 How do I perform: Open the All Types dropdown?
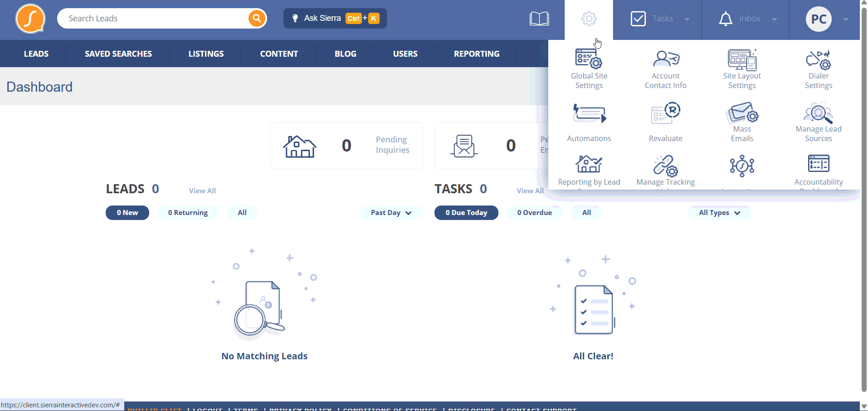pos(719,213)
